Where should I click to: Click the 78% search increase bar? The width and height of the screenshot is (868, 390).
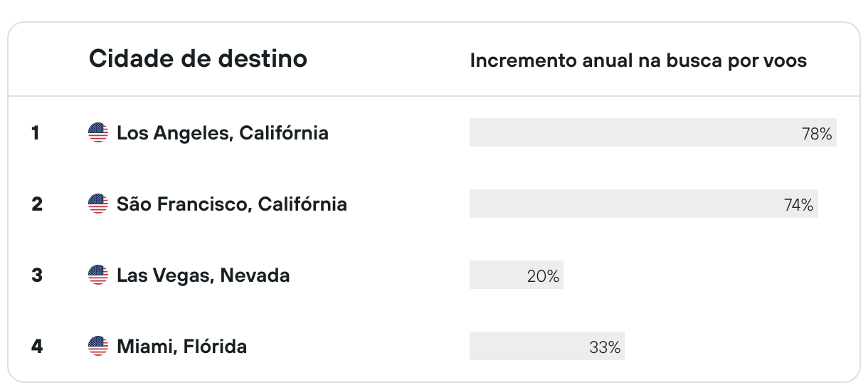[653, 132]
